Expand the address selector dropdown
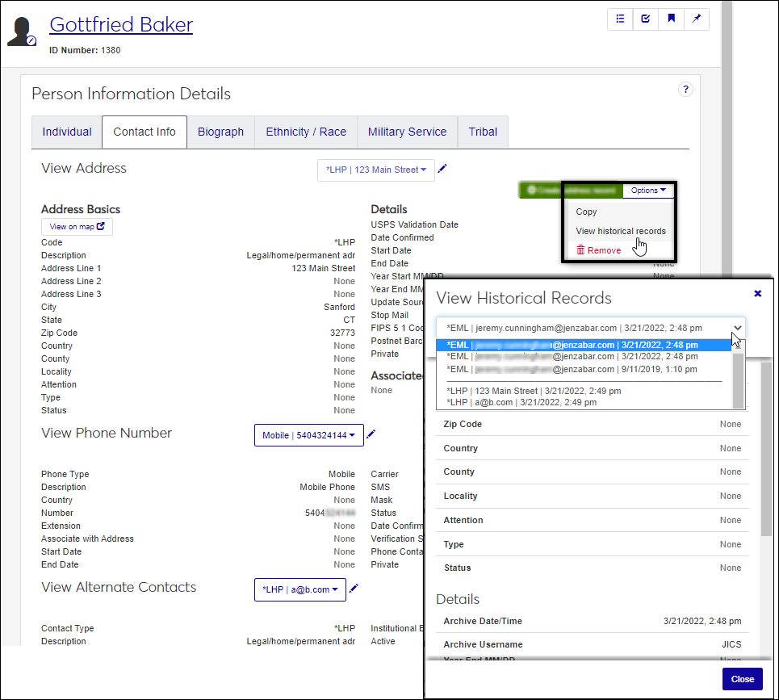Image resolution: width=779 pixels, height=700 pixels. tap(375, 170)
